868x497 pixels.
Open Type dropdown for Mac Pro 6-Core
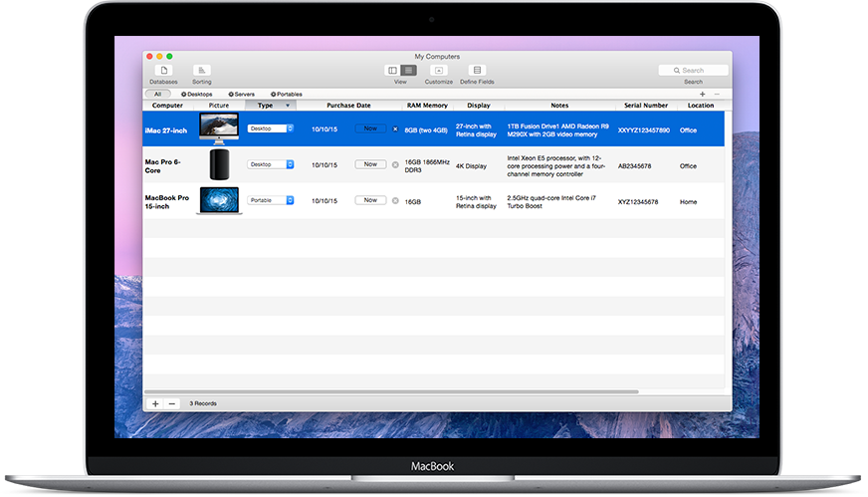coord(270,164)
